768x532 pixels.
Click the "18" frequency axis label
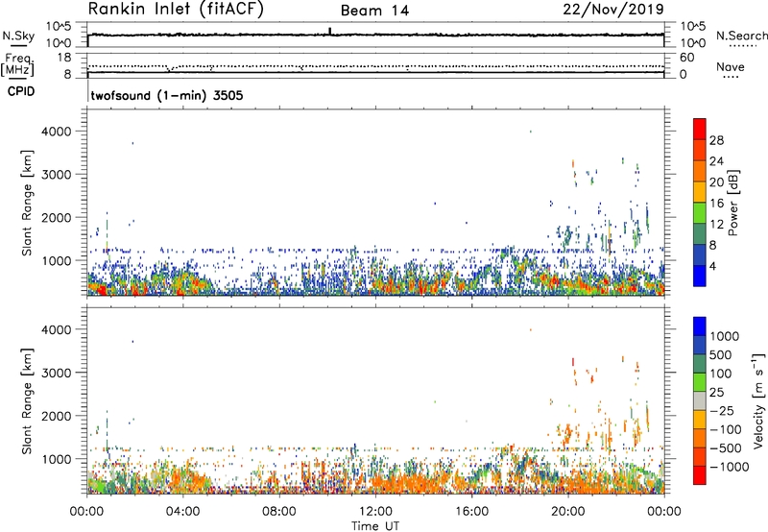pos(64,58)
